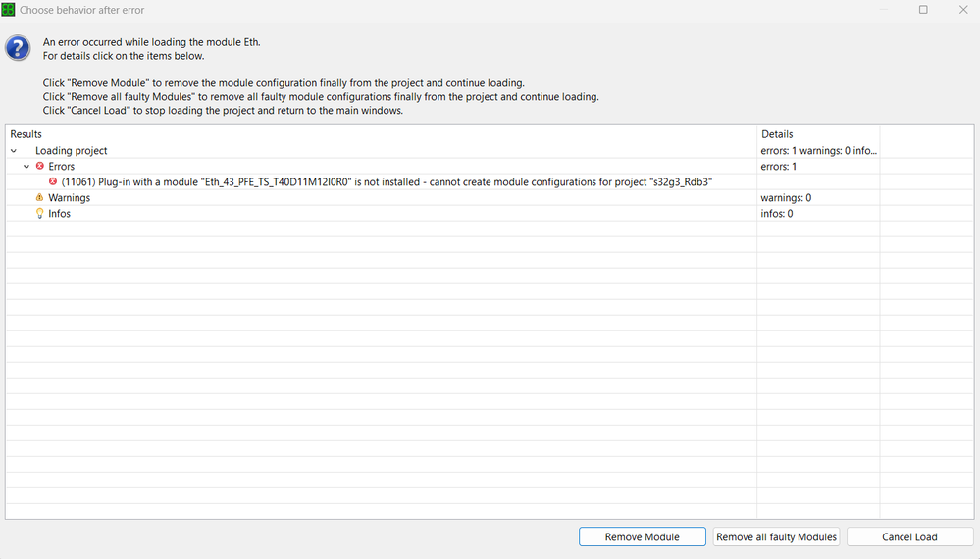Select the Warnings tree item

69,198
